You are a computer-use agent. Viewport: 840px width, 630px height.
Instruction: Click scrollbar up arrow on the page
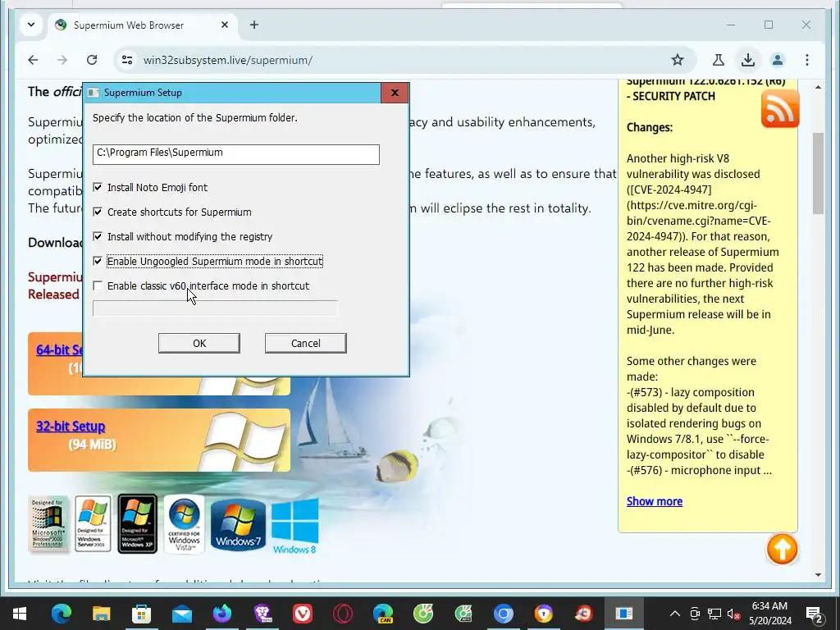pyautogui.click(x=818, y=87)
